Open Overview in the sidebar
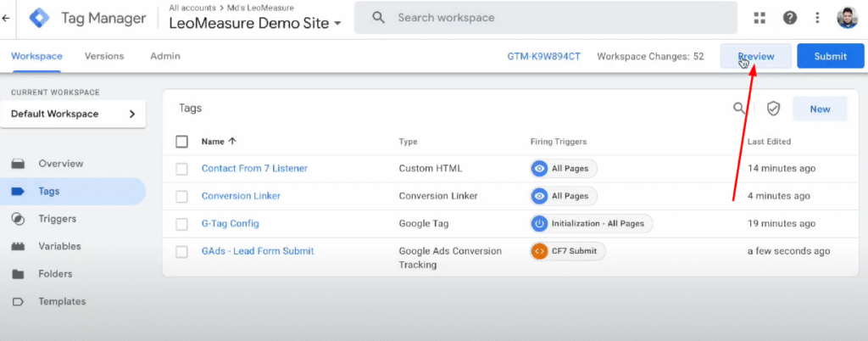 point(61,164)
